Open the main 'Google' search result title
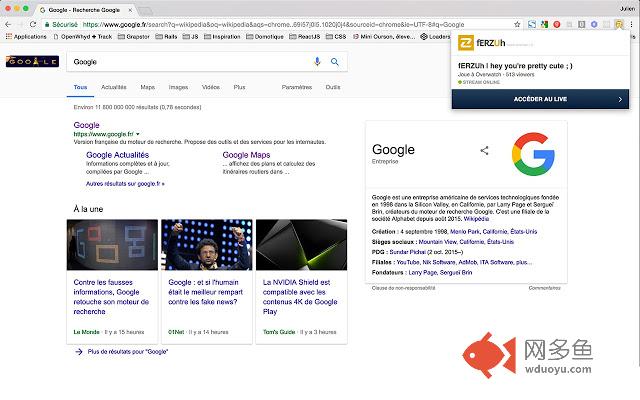Viewport: 640px width, 400px height. (87, 125)
